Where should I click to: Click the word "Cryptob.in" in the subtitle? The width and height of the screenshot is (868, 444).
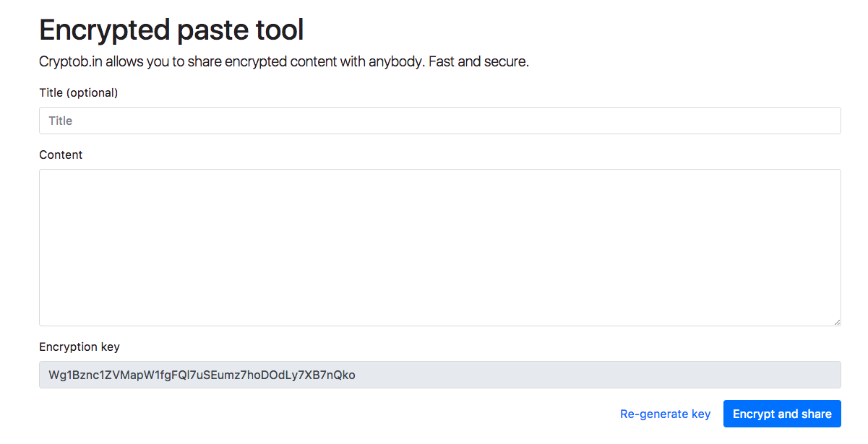[x=71, y=61]
